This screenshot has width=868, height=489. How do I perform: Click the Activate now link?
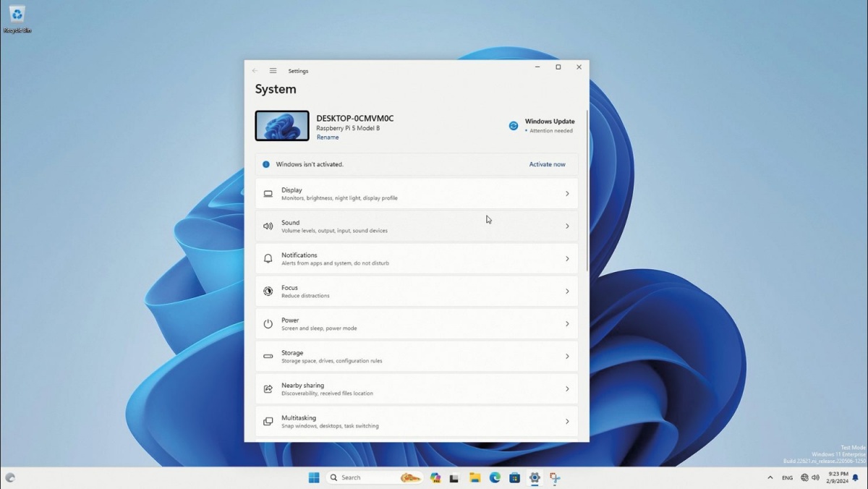pos(547,164)
